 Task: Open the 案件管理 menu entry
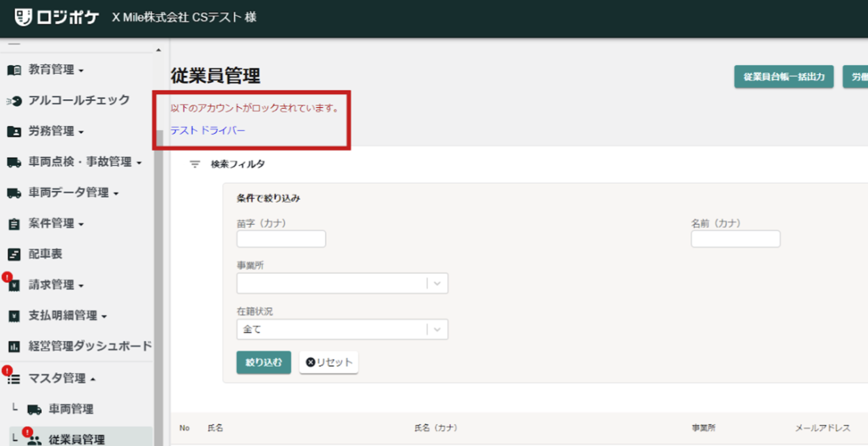tap(12, 223)
